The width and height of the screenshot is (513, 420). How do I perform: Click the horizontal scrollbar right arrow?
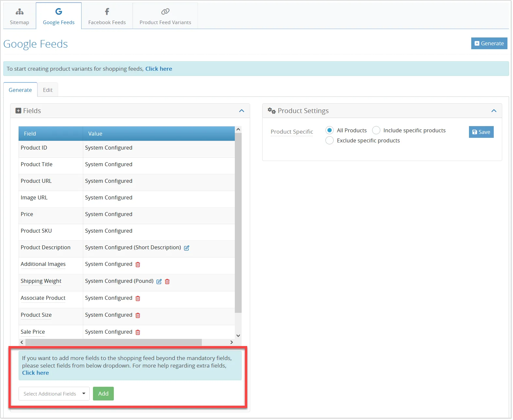pyautogui.click(x=232, y=342)
